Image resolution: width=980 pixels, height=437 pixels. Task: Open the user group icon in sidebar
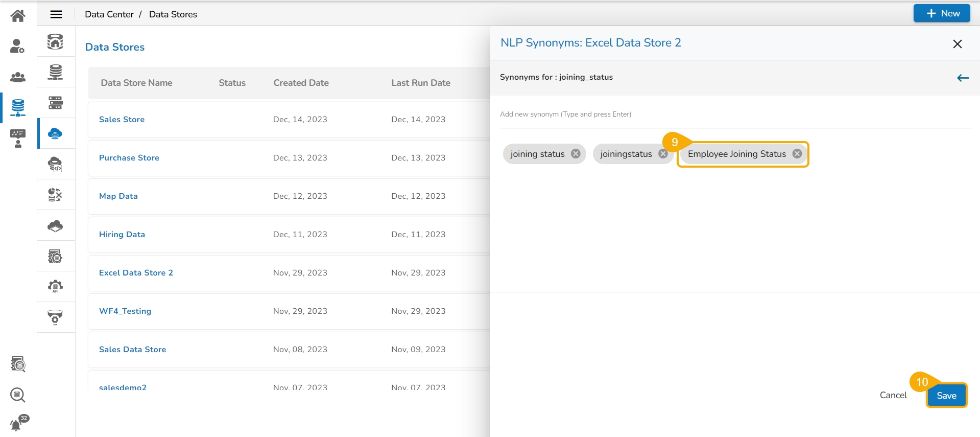[x=18, y=77]
